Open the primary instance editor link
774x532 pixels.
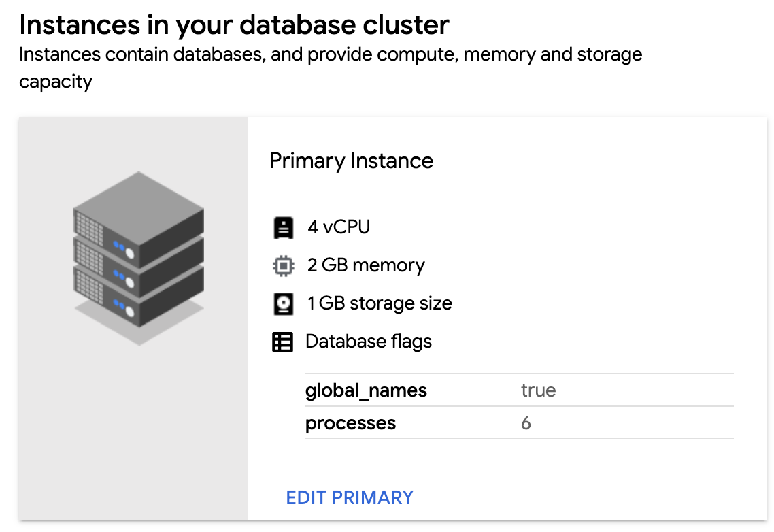tap(349, 497)
